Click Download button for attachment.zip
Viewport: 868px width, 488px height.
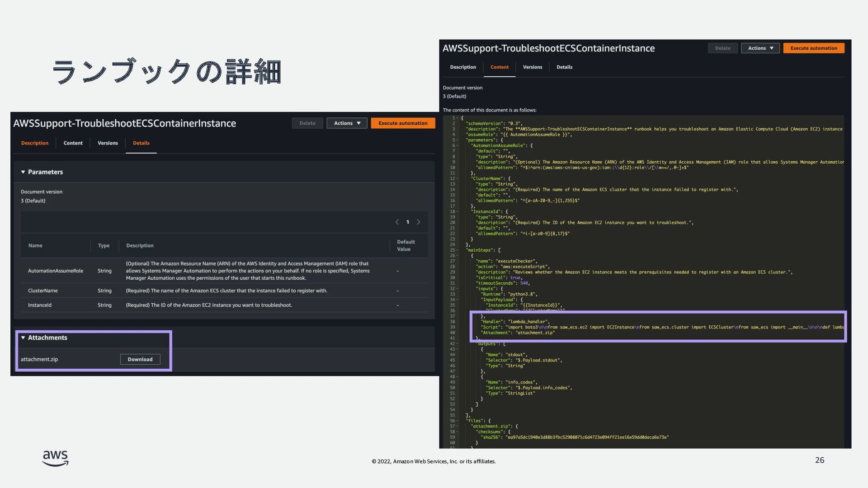click(x=140, y=359)
